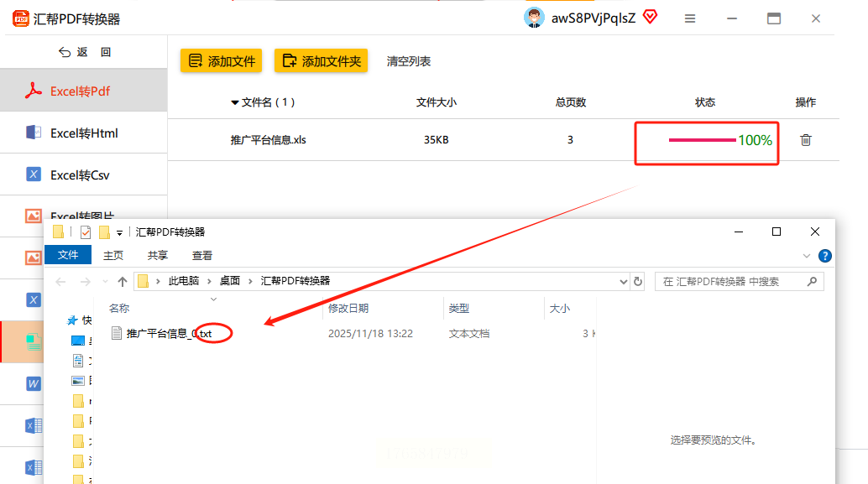Click the 添加文件 button
Screen dimensions: 868x484
click(x=221, y=61)
